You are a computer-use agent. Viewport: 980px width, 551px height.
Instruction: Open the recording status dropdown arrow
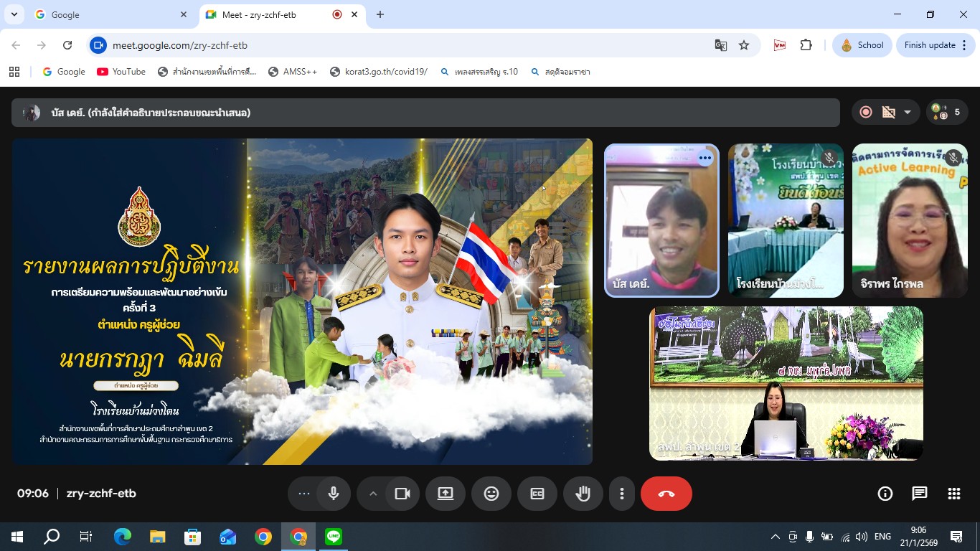908,112
